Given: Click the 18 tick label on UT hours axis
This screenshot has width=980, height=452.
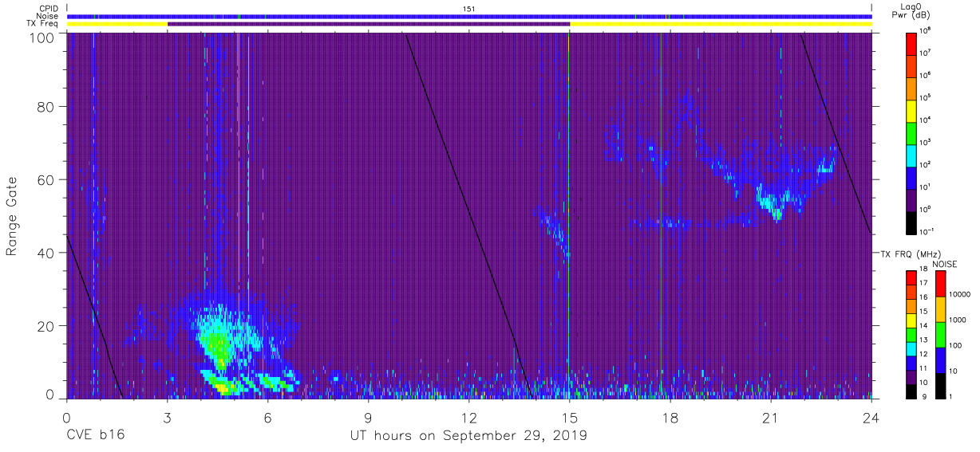Looking at the screenshot, I should click(x=670, y=417).
